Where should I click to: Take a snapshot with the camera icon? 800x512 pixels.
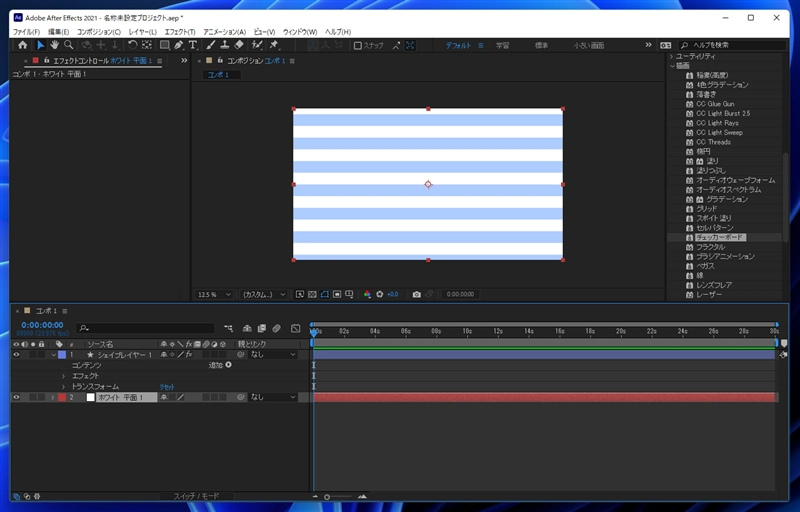tap(415, 294)
